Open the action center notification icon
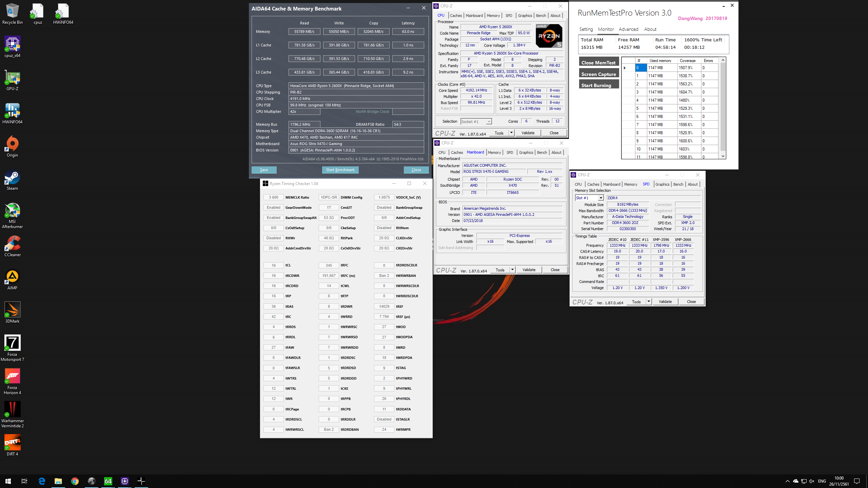The height and width of the screenshot is (488, 868). tap(857, 481)
